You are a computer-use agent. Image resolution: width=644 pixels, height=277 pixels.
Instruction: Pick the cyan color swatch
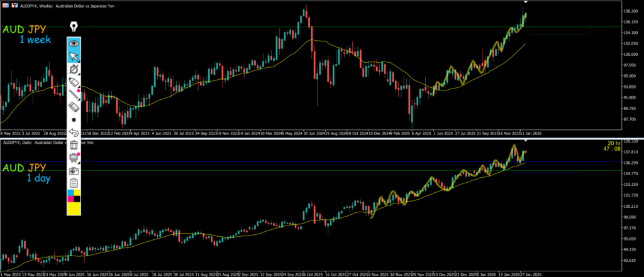tap(70, 192)
